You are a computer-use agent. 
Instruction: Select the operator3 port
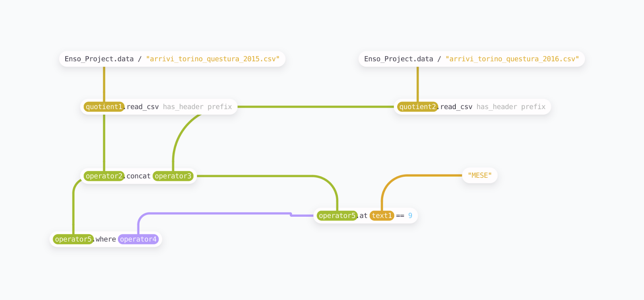coord(173,176)
